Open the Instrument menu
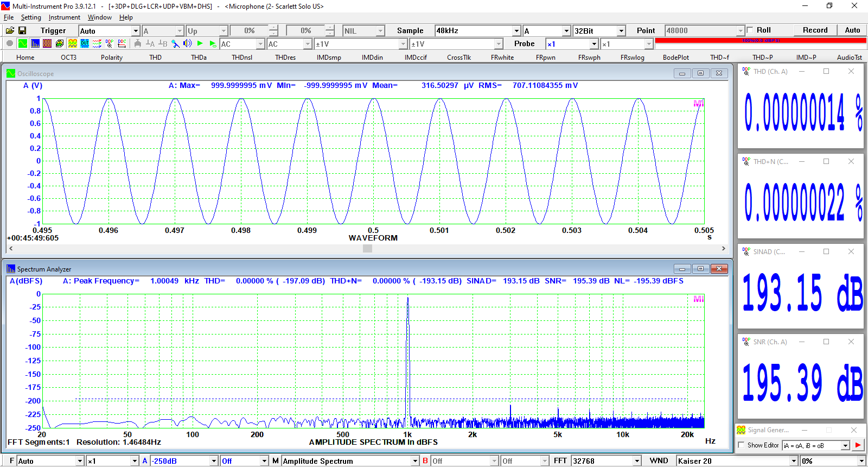The width and height of the screenshot is (868, 467). tap(65, 17)
